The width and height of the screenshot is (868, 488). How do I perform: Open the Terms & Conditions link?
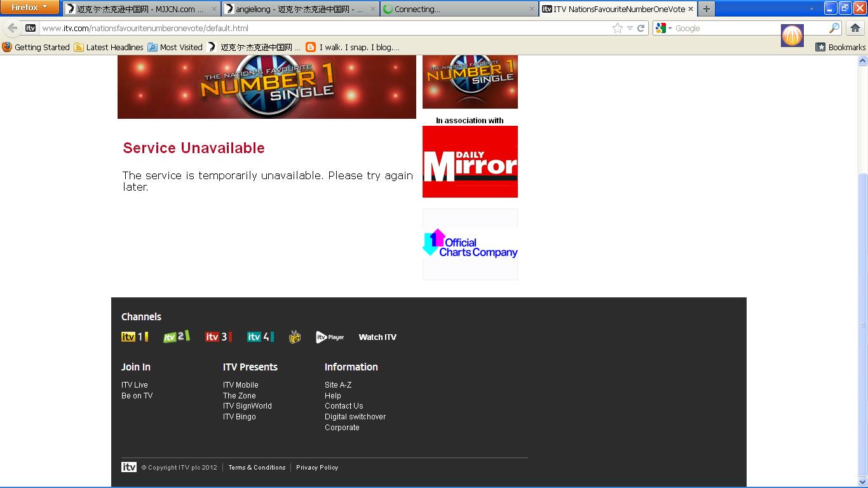[257, 468]
